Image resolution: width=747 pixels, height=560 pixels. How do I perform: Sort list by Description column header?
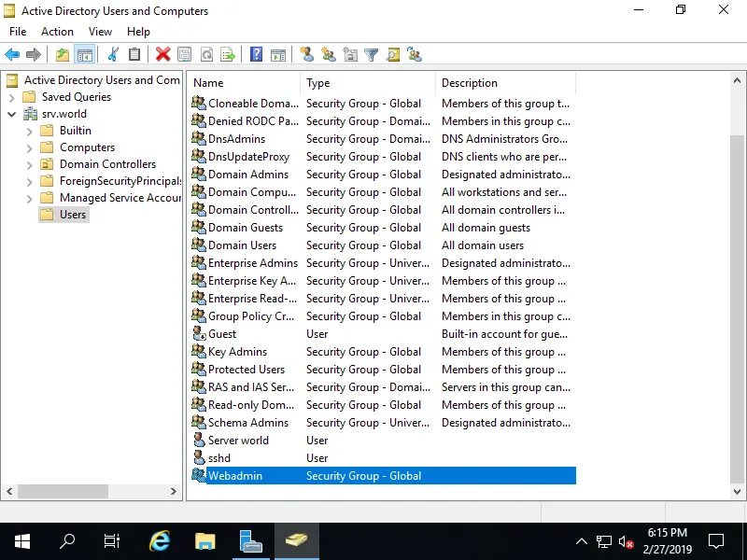505,83
